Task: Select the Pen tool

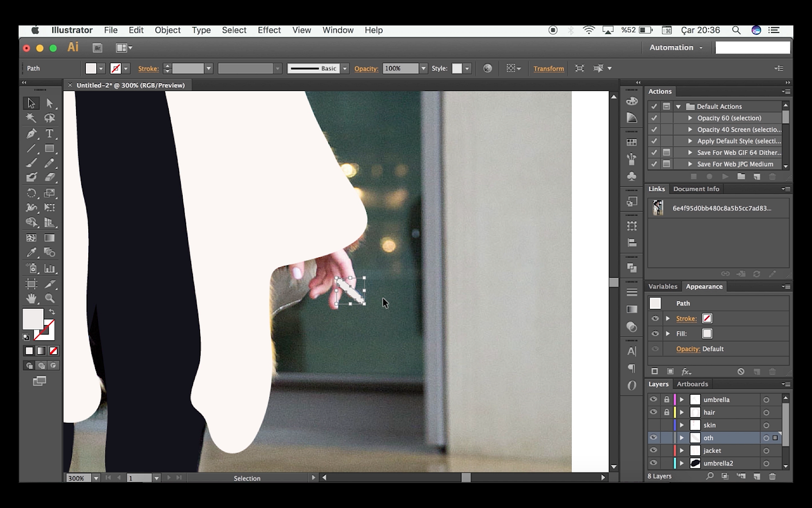Action: click(x=31, y=134)
